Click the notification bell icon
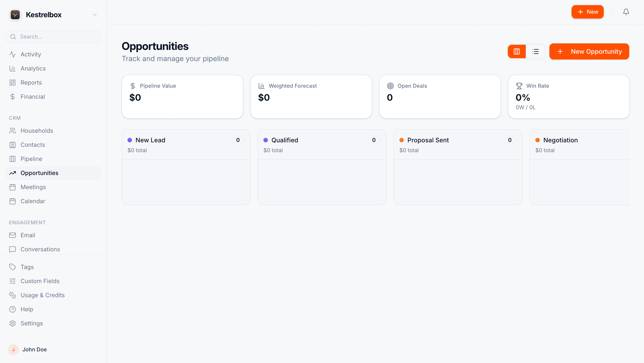Image resolution: width=644 pixels, height=363 pixels. [x=626, y=12]
